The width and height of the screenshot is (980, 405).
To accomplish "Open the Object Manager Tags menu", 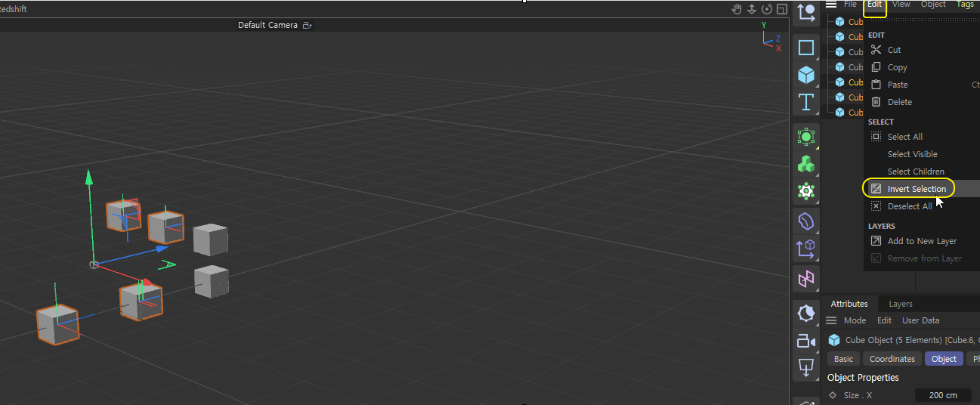I will click(965, 5).
